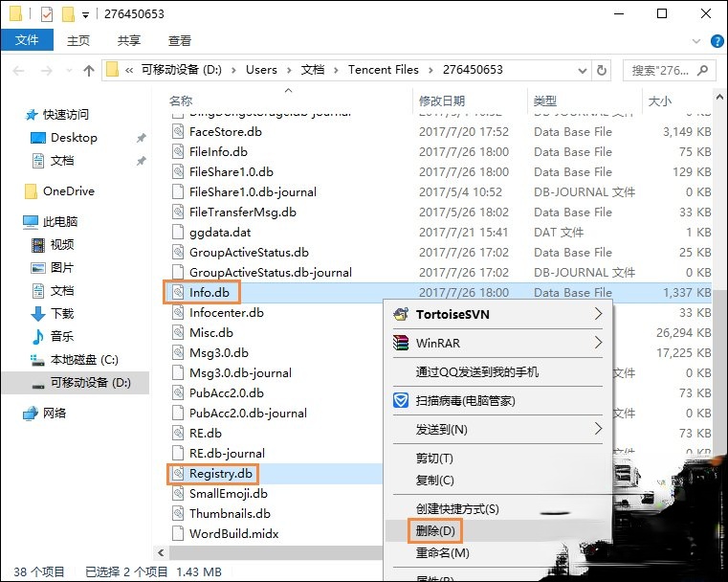Click the OneDrive folder icon
728x582 pixels.
(32, 190)
